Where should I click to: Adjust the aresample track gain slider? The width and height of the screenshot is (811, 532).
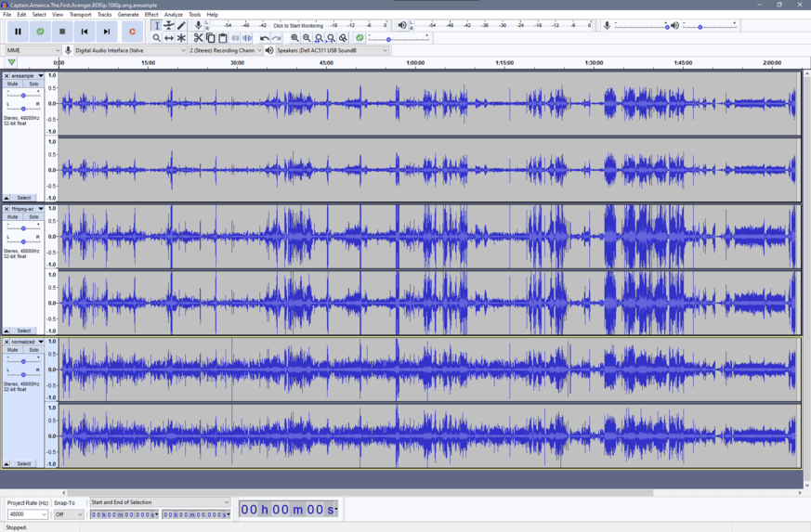click(23, 95)
